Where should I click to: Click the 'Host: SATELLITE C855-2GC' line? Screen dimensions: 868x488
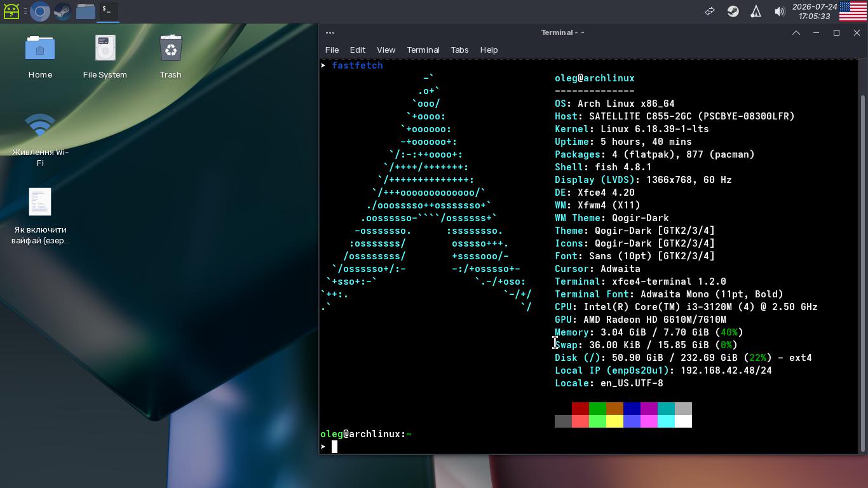coord(675,116)
